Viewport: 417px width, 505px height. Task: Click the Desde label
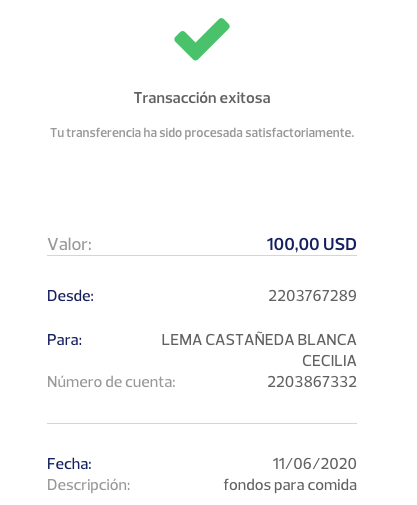coord(70,296)
